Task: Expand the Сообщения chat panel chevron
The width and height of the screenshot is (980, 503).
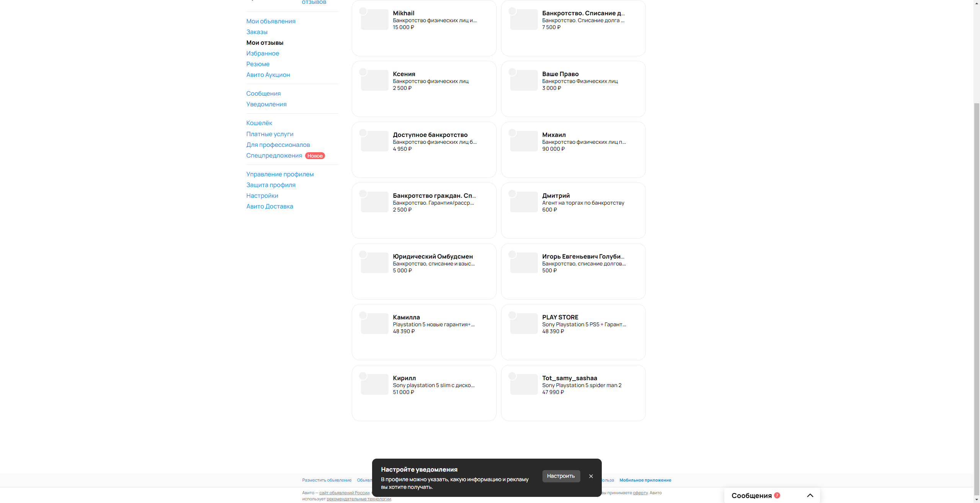Action: [810, 495]
